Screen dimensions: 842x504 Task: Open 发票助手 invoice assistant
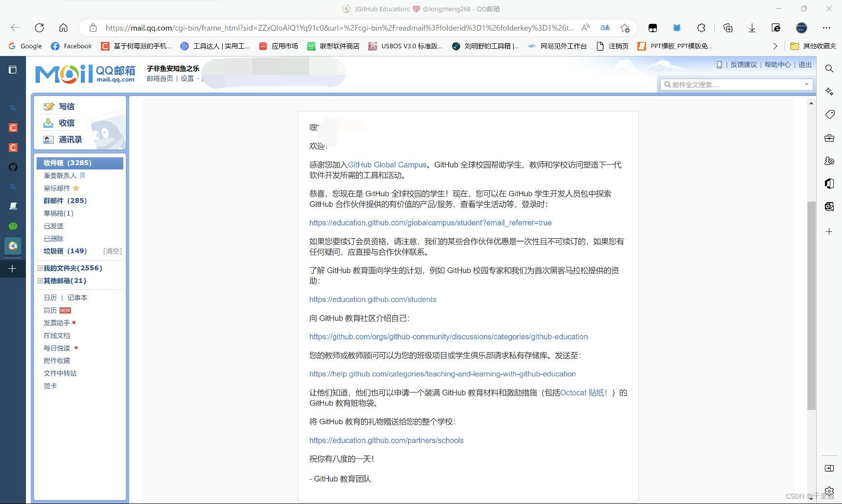click(x=57, y=323)
